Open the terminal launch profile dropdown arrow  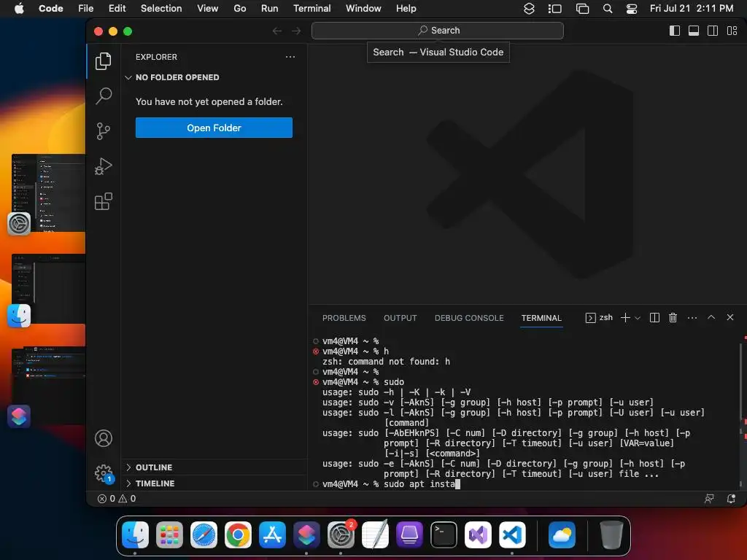(638, 318)
